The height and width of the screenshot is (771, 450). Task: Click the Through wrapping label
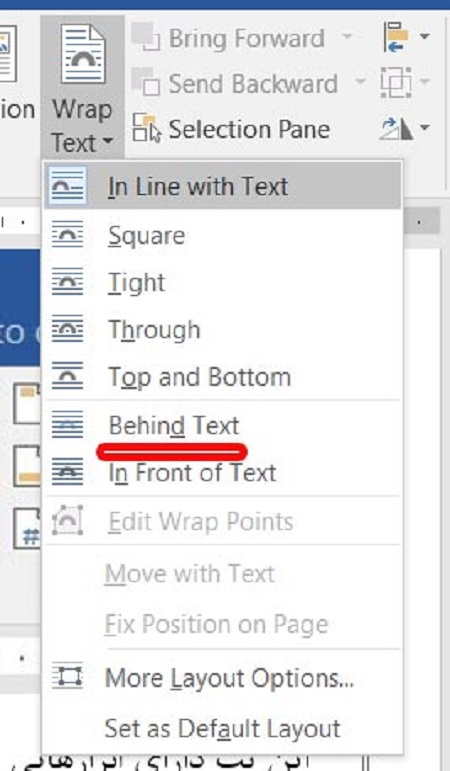[x=154, y=330]
